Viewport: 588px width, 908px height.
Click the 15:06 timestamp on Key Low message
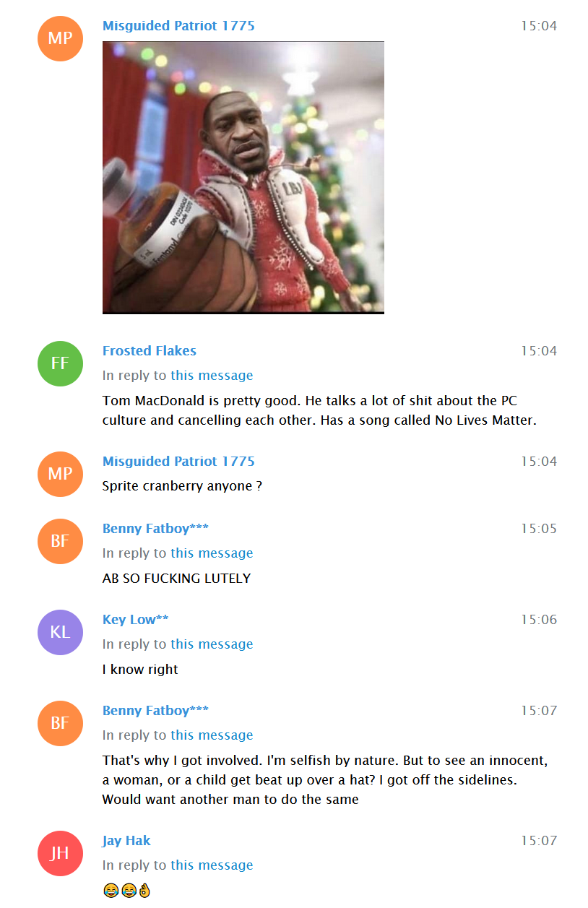click(x=539, y=620)
